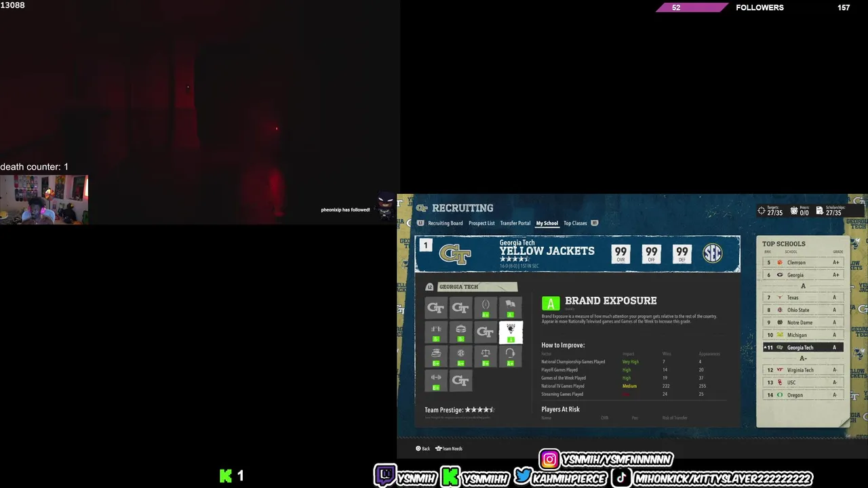The width and height of the screenshot is (868, 488).
Task: Click the Kick logo beside YSNMIHH
Action: tap(450, 476)
